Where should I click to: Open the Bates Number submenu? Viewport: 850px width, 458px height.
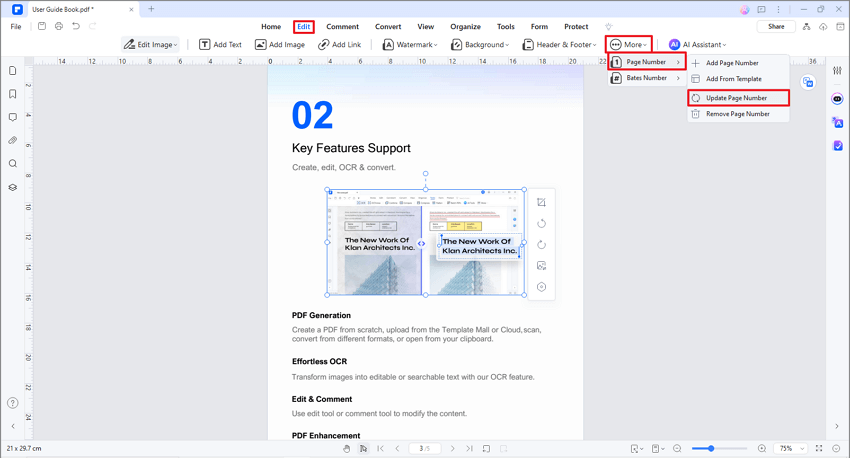646,78
